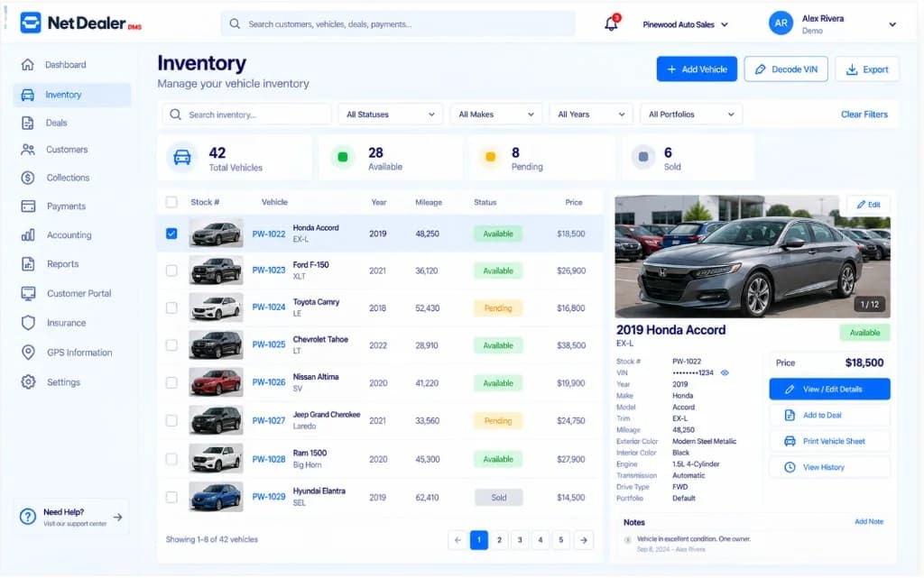Click the Customer Portal monitor icon in the sidebar

click(28, 293)
